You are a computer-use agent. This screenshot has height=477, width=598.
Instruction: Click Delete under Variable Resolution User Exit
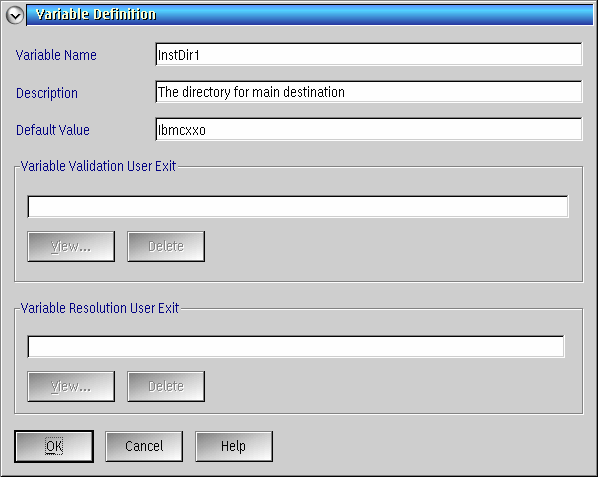pyautogui.click(x=166, y=386)
